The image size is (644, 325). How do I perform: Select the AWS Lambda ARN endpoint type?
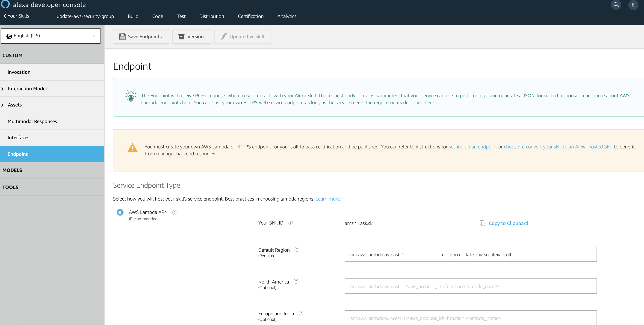[120, 212]
